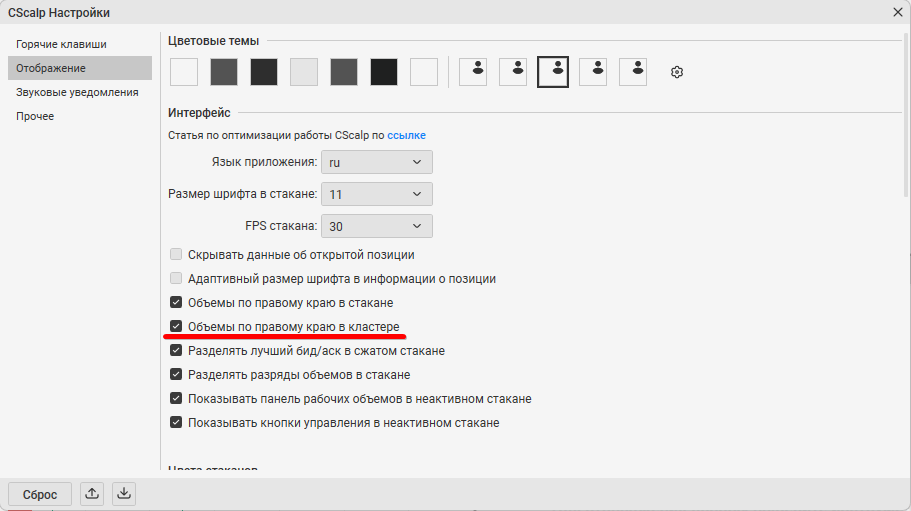Open the Звуковые уведомления section
The height and width of the screenshot is (511, 911).
pos(80,92)
